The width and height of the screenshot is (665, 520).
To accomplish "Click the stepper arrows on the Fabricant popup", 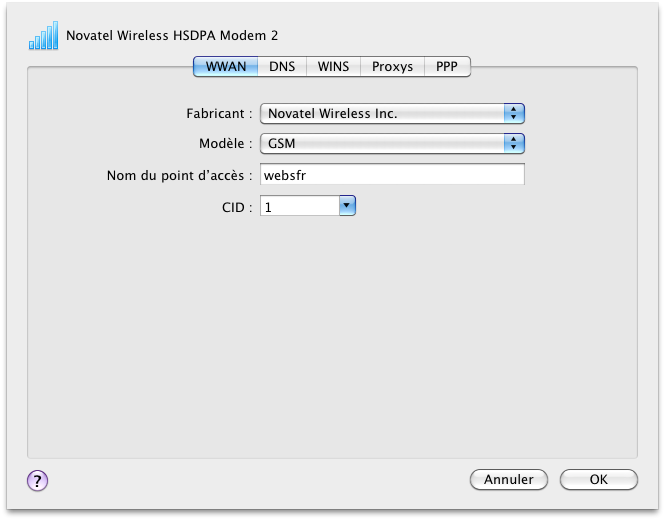I will pos(514,114).
